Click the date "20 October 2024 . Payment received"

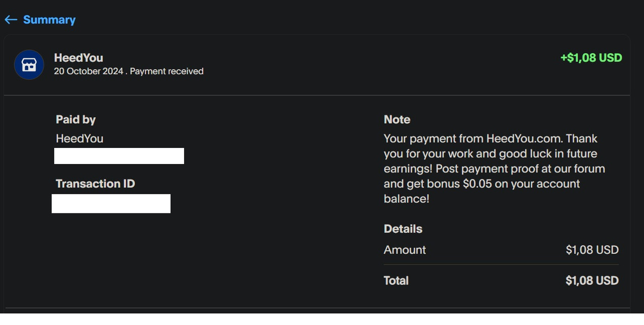tap(129, 71)
